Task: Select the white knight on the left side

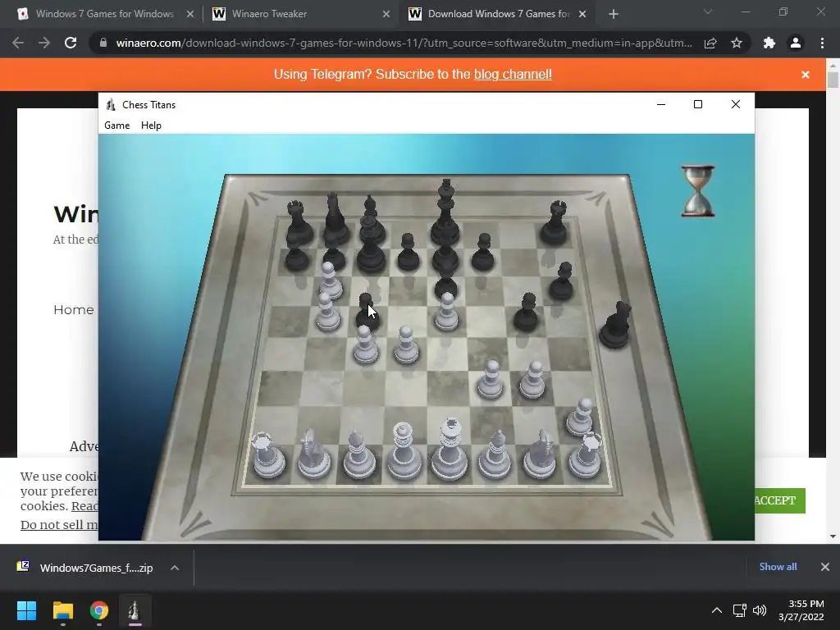Action: coord(313,454)
